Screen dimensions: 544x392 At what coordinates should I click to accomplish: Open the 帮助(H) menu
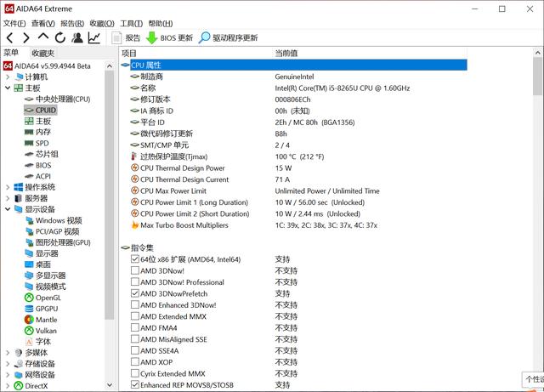click(x=161, y=23)
